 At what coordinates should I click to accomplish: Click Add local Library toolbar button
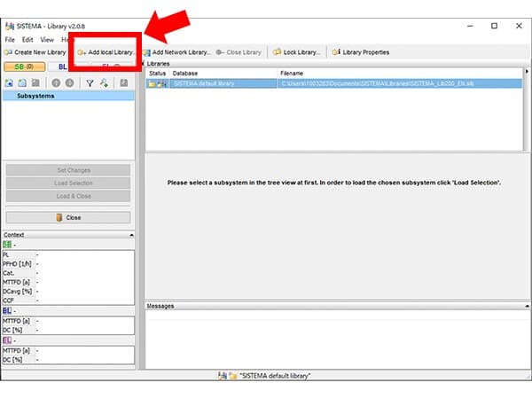[106, 52]
